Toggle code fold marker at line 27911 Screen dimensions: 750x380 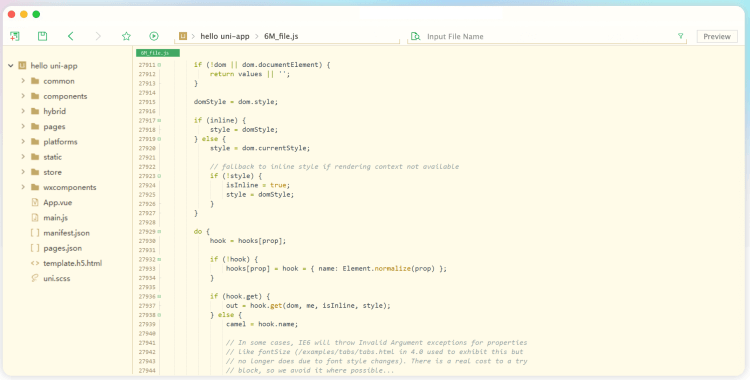pos(159,65)
